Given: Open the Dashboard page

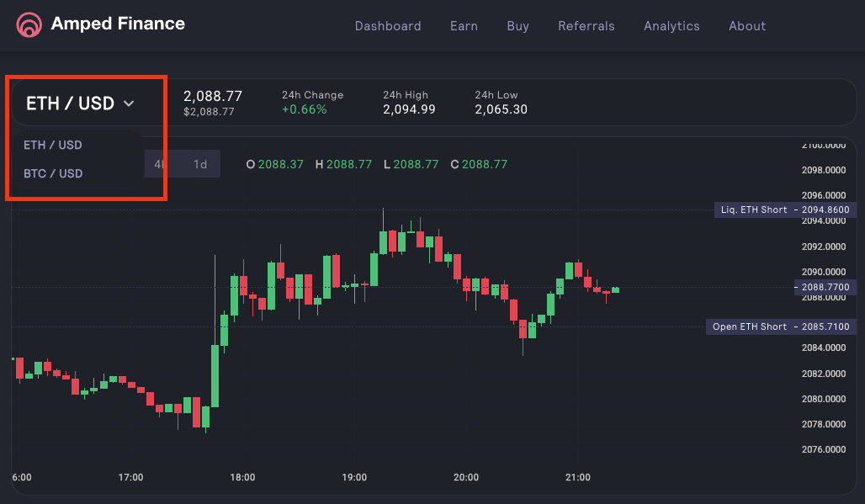Looking at the screenshot, I should point(388,26).
